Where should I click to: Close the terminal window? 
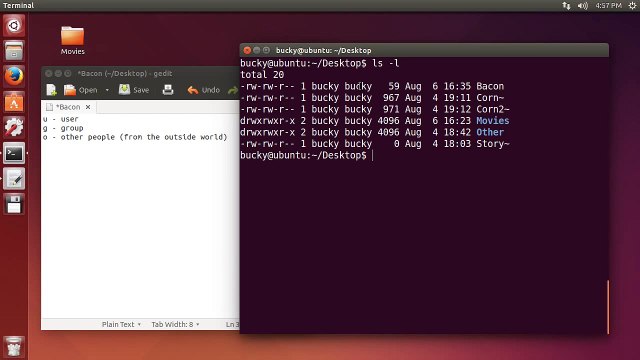coord(247,50)
